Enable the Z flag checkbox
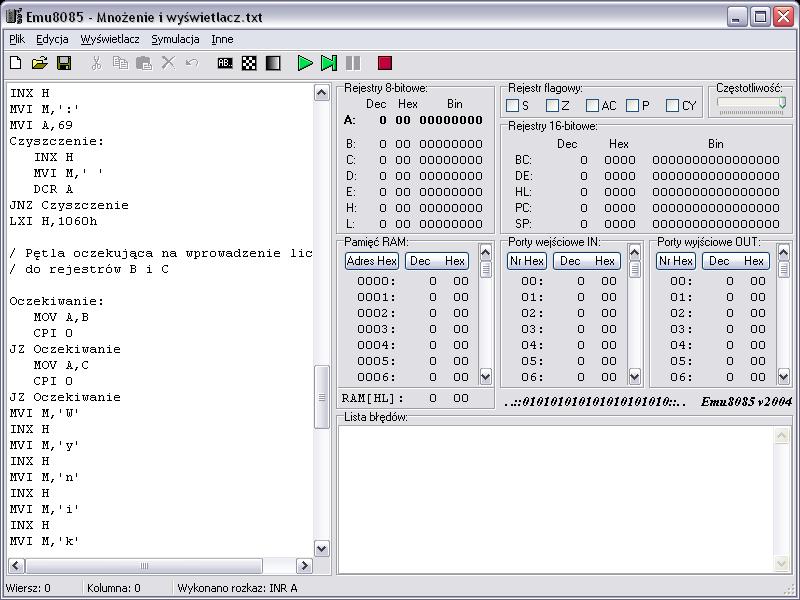 point(553,106)
